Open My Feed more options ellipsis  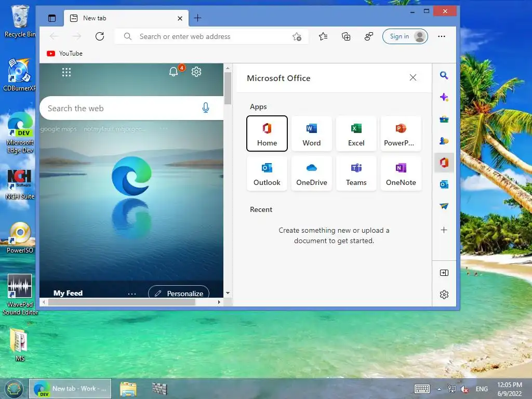(x=132, y=294)
